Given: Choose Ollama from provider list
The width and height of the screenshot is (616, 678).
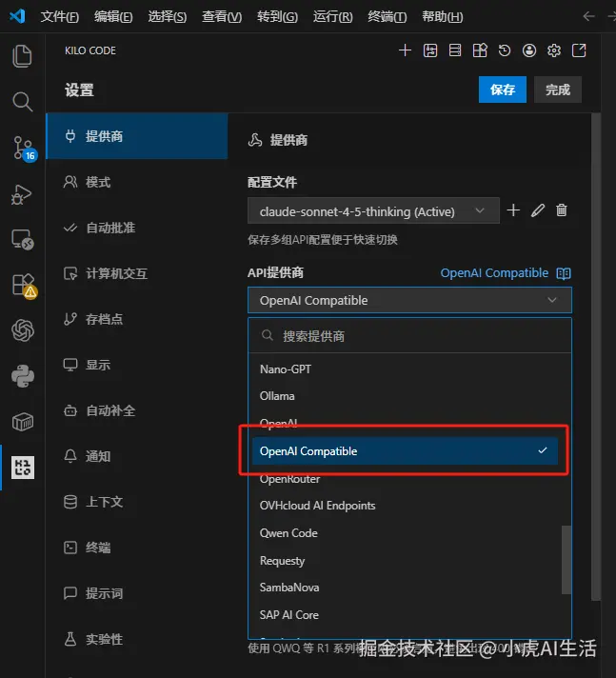Looking at the screenshot, I should coord(409,396).
